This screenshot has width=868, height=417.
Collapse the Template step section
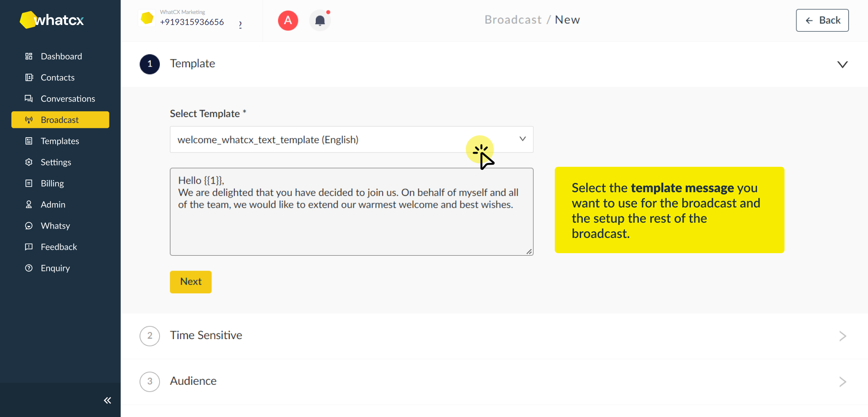(843, 64)
